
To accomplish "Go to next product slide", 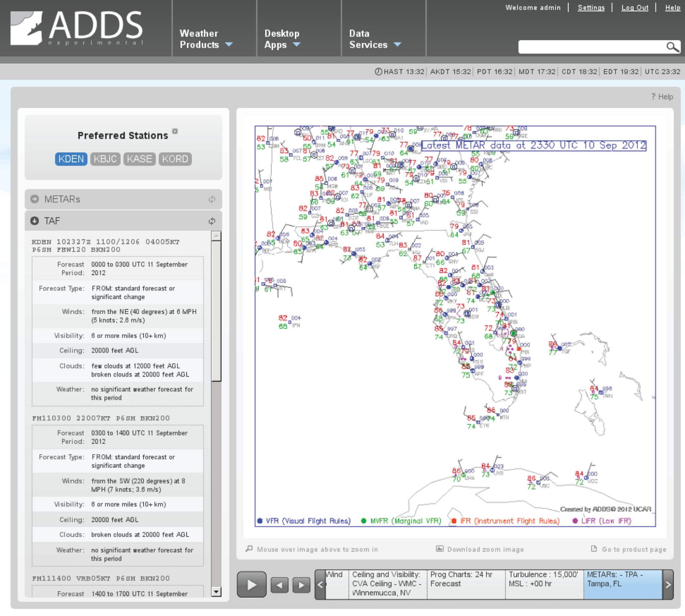I will 301,585.
